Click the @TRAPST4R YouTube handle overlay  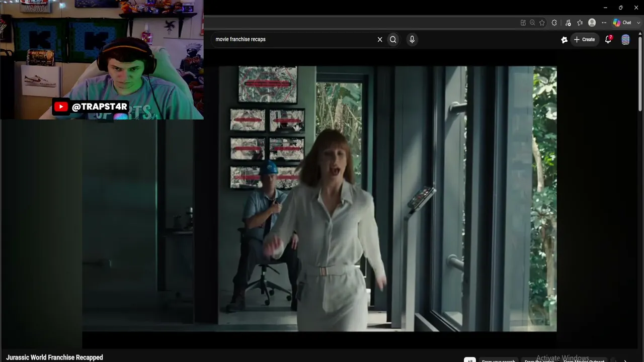91,107
